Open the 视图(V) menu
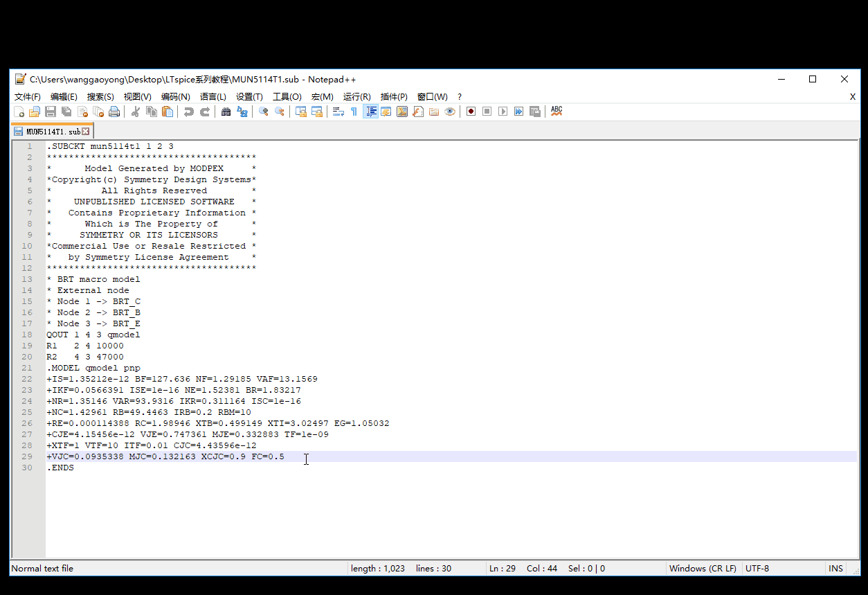Viewport: 868px width, 595px height. 138,97
